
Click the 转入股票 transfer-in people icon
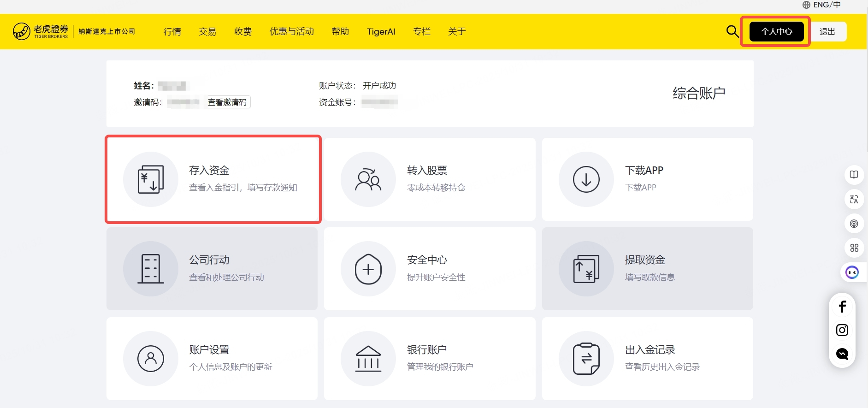pos(368,179)
